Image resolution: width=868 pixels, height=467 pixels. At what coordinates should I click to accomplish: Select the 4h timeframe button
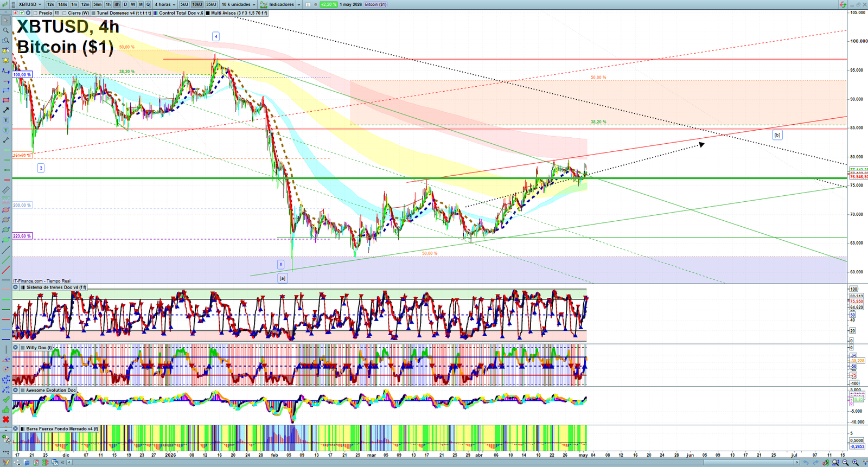[117, 4]
